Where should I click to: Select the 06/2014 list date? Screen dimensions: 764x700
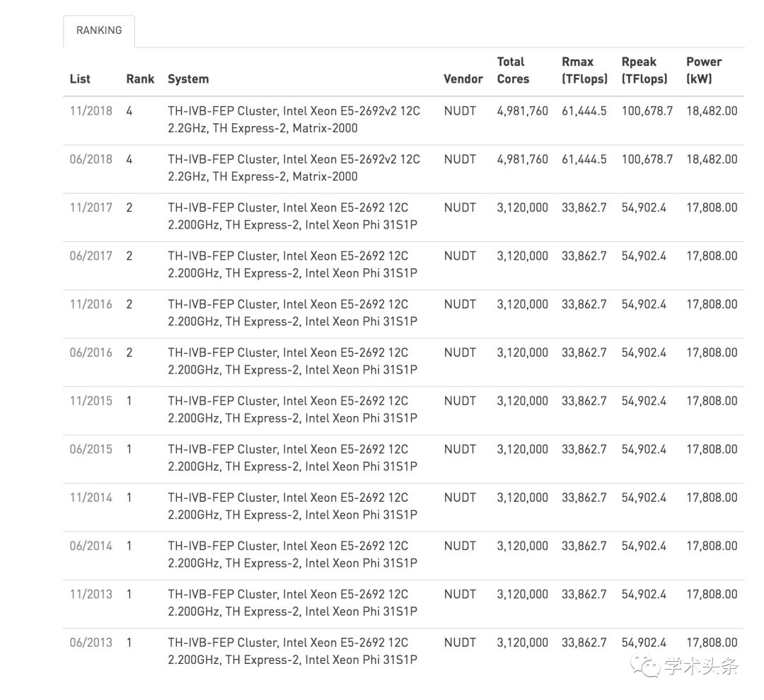coord(91,546)
